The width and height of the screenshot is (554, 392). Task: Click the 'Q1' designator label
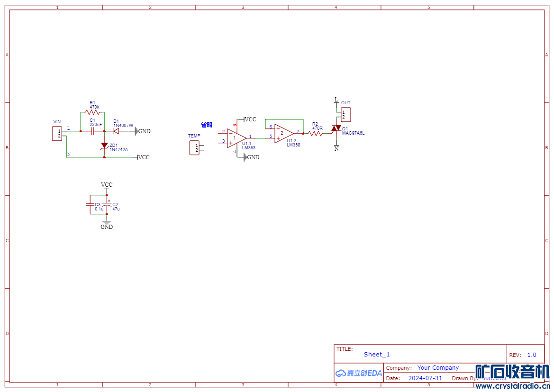345,129
